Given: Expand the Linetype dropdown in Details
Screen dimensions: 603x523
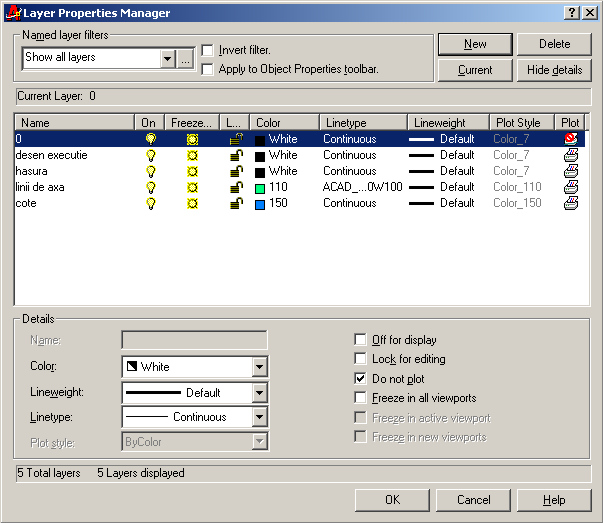Looking at the screenshot, I should click(260, 416).
